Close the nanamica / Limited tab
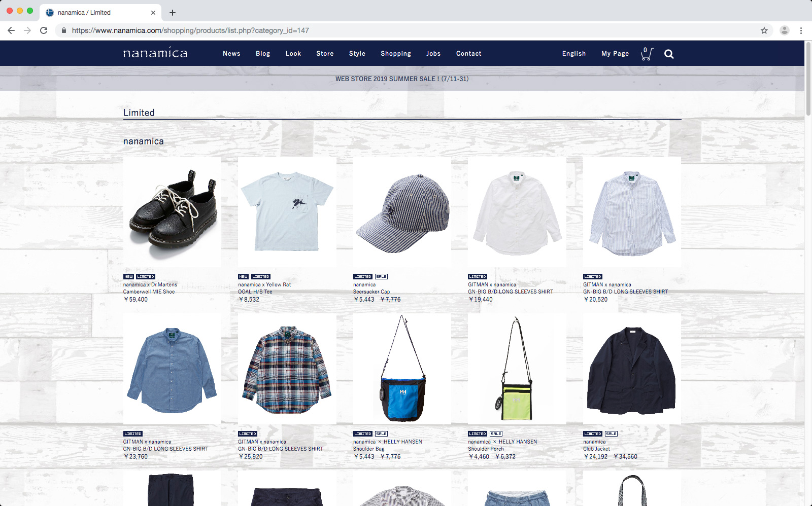This screenshot has width=812, height=506. [153, 13]
